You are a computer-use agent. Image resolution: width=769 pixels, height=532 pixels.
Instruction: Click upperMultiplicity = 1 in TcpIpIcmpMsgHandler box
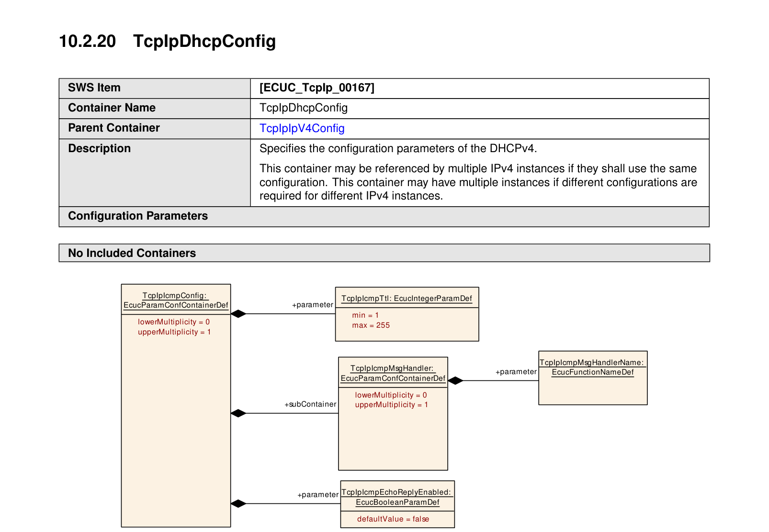[391, 405]
